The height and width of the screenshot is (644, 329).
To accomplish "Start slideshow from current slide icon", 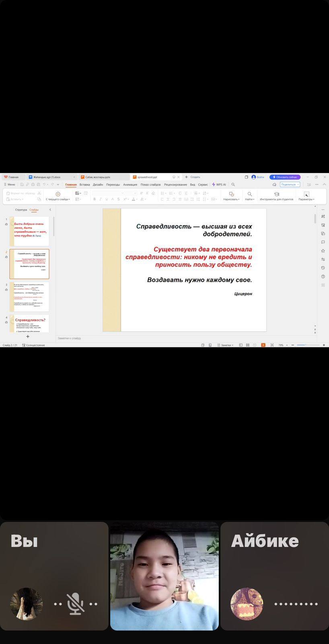I will (x=58, y=194).
